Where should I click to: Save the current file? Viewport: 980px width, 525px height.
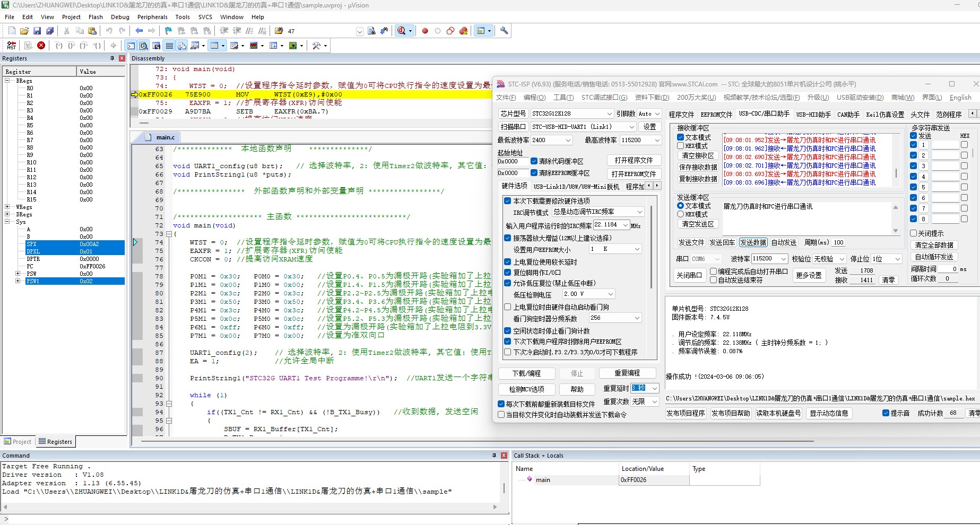coord(37,31)
